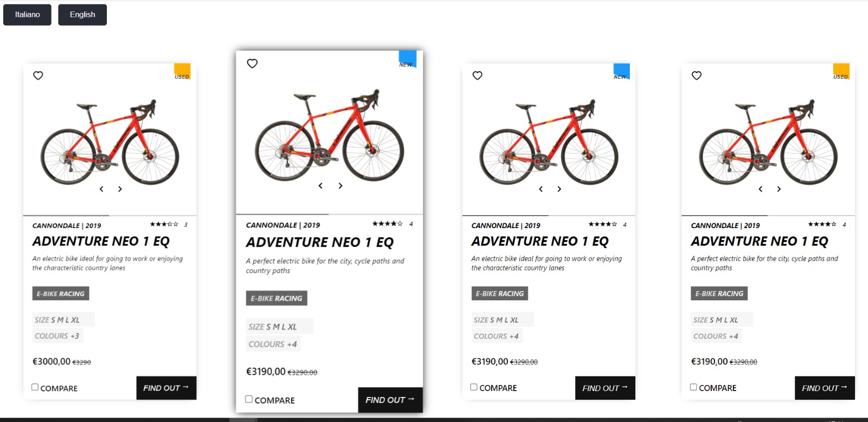Advance to next image on the fourth card
This screenshot has height=422, width=868.
point(778,189)
